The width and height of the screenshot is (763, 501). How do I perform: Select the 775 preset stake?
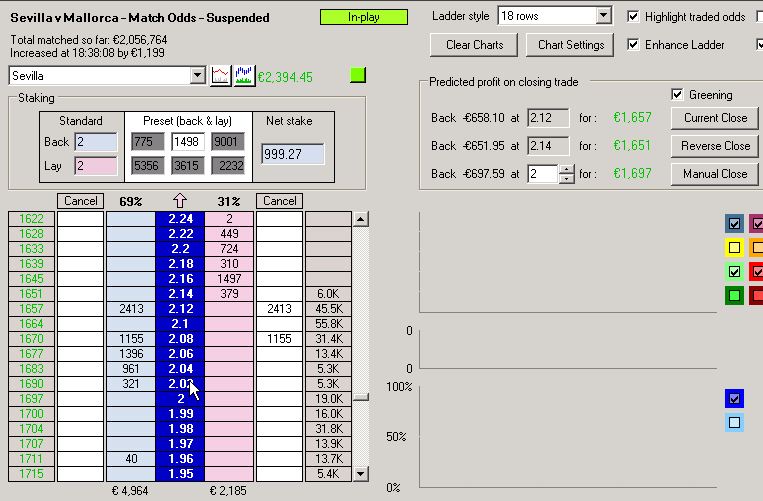click(147, 142)
